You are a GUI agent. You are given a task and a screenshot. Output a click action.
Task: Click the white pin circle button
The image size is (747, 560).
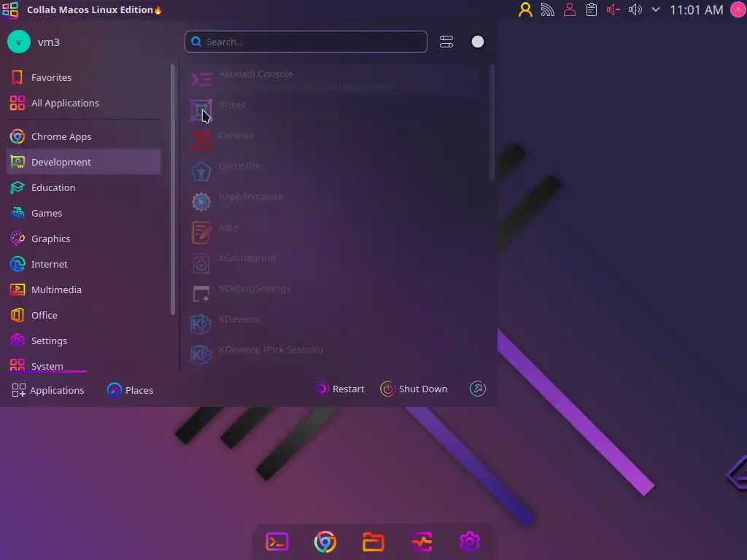click(x=477, y=42)
